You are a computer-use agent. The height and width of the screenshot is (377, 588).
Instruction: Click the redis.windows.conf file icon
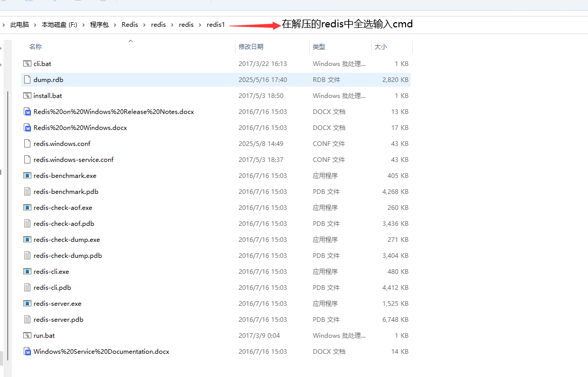point(27,144)
